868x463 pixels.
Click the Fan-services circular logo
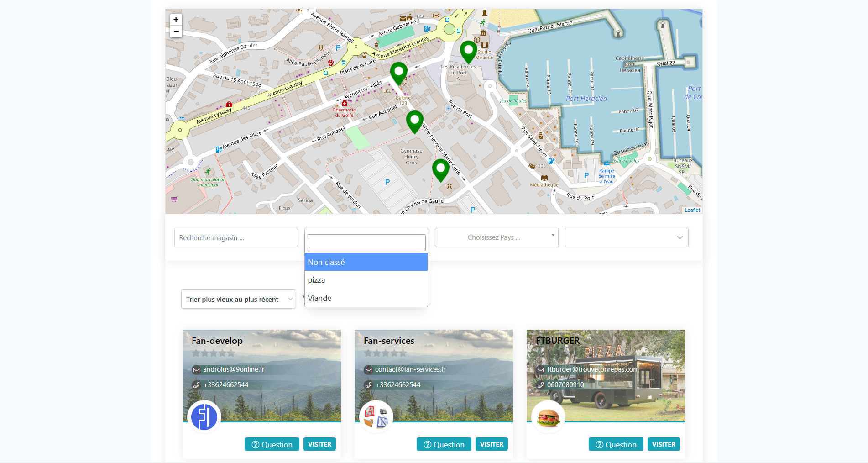(x=376, y=416)
